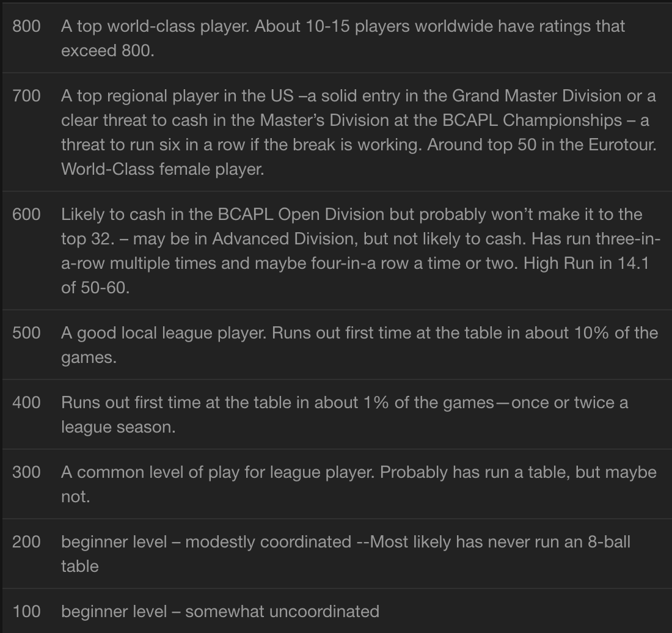Click the 300 rating number

26,472
